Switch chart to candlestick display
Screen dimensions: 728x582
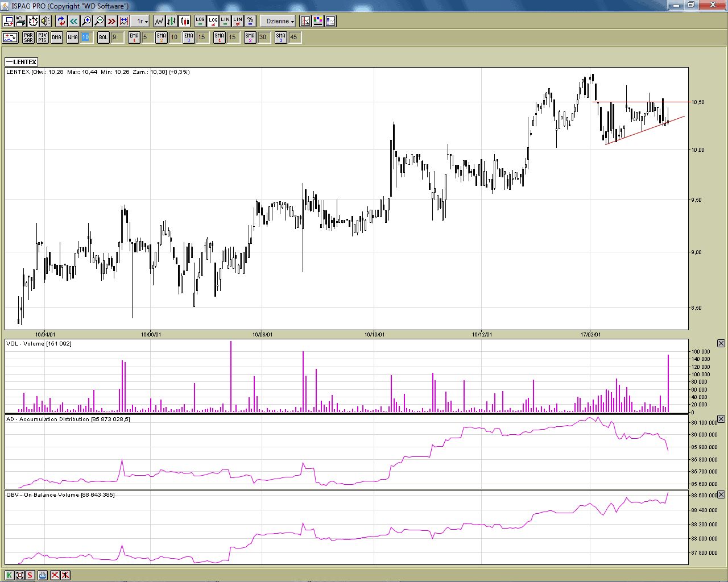[185, 21]
